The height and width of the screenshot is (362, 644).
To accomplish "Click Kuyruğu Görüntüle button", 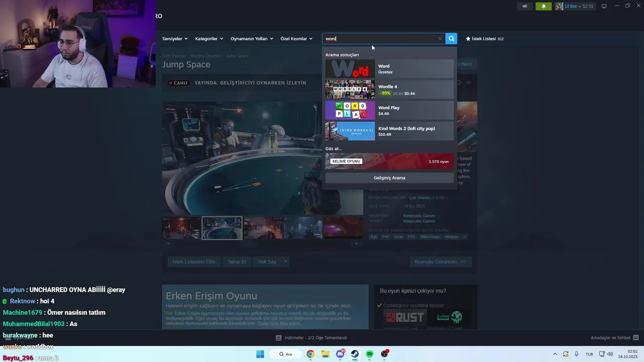I will click(x=440, y=261).
